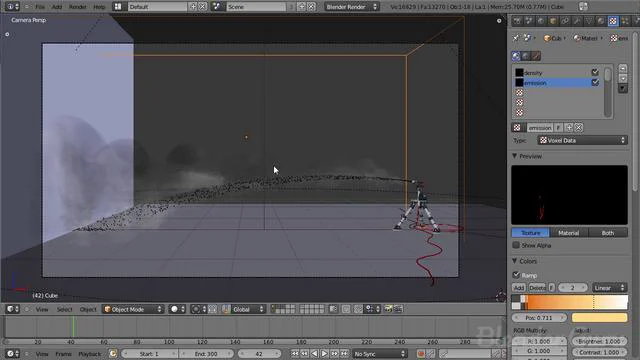Click the color ramp Add button

(x=519, y=287)
